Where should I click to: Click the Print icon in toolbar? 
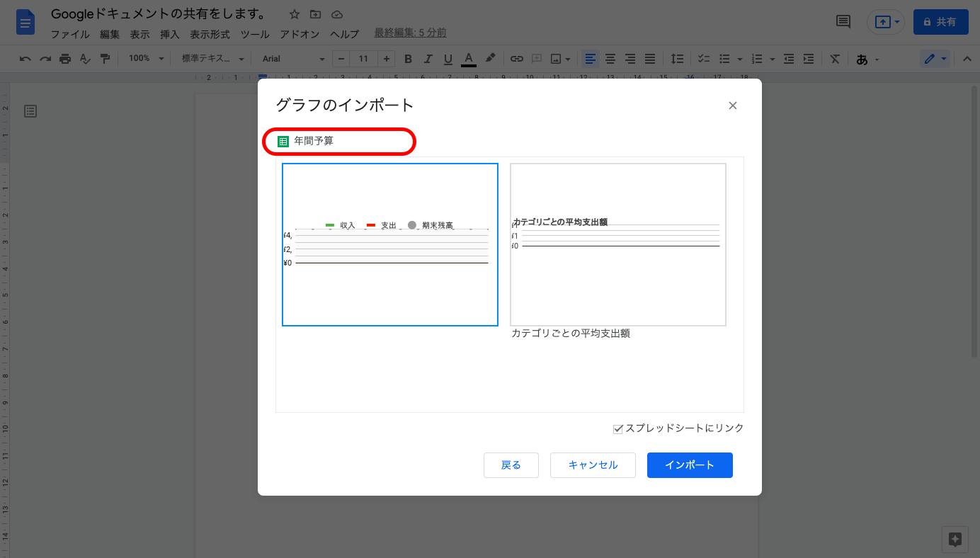(65, 59)
